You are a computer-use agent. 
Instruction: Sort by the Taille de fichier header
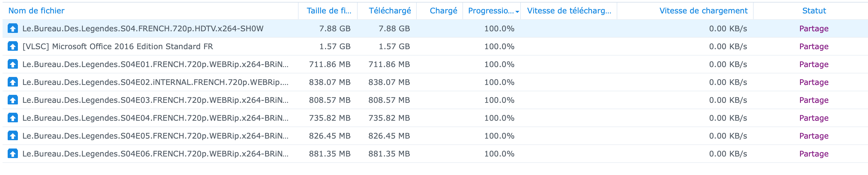[329, 11]
